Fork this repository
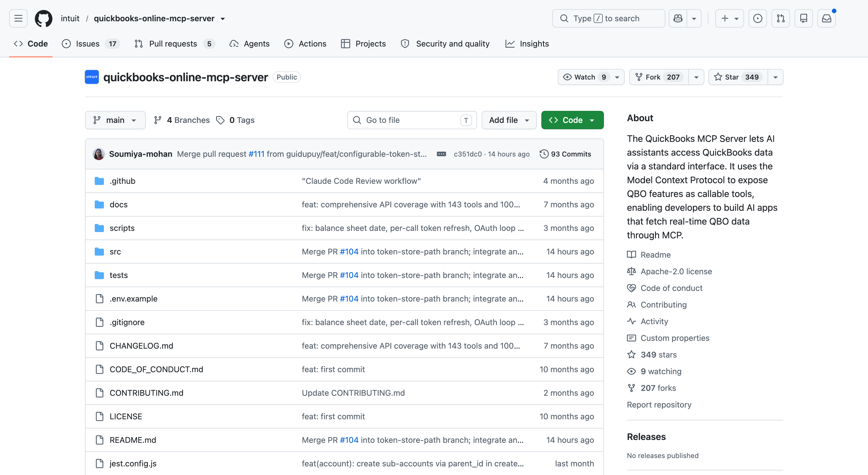Screen dimensions: 868x475 [659, 77]
